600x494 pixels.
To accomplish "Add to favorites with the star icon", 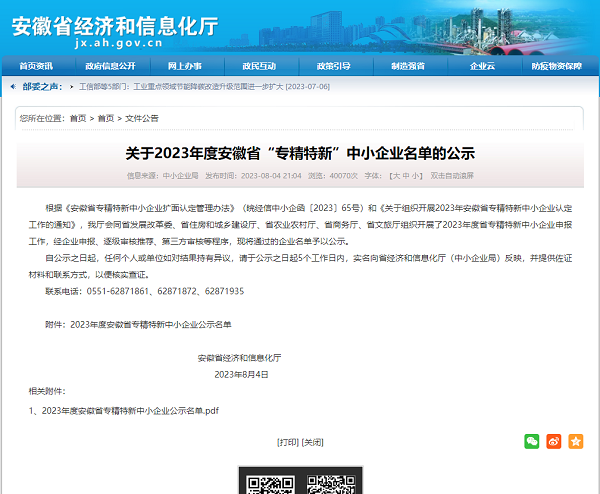I will pyautogui.click(x=576, y=441).
